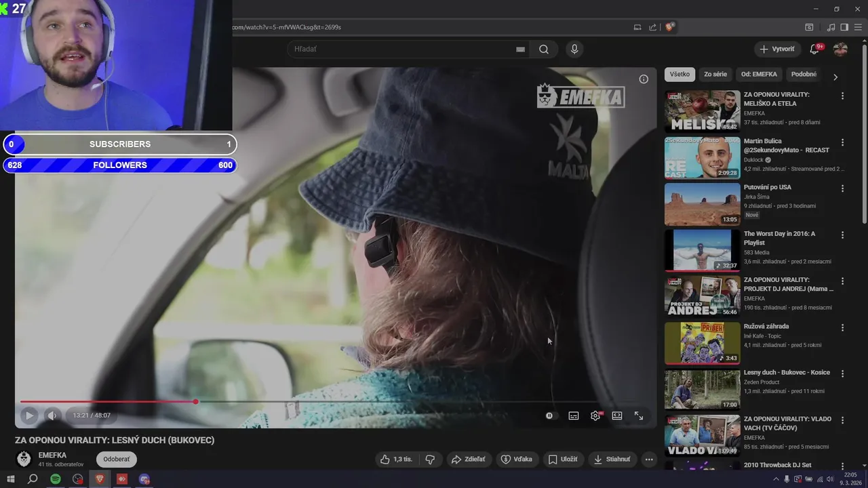Open Lesny duch - Bukovec - Kosice title
The width and height of the screenshot is (868, 488).
[787, 373]
